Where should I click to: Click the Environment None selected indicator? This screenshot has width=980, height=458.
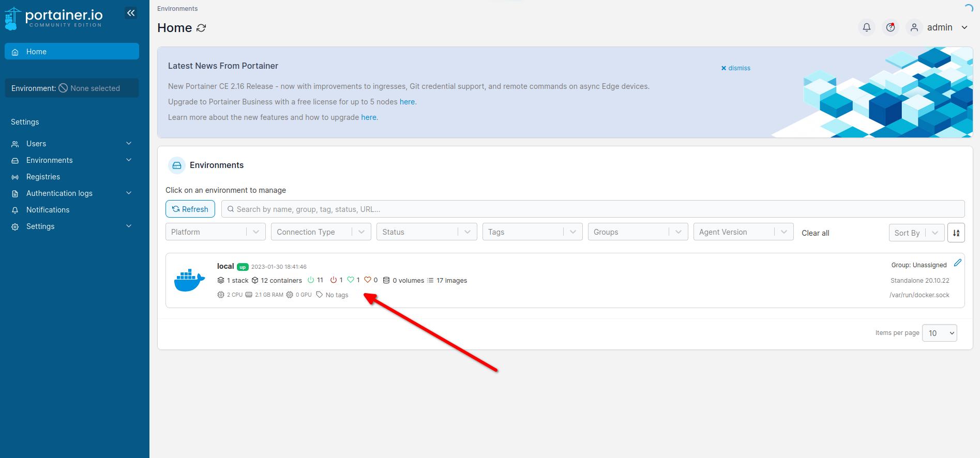pyautogui.click(x=72, y=88)
